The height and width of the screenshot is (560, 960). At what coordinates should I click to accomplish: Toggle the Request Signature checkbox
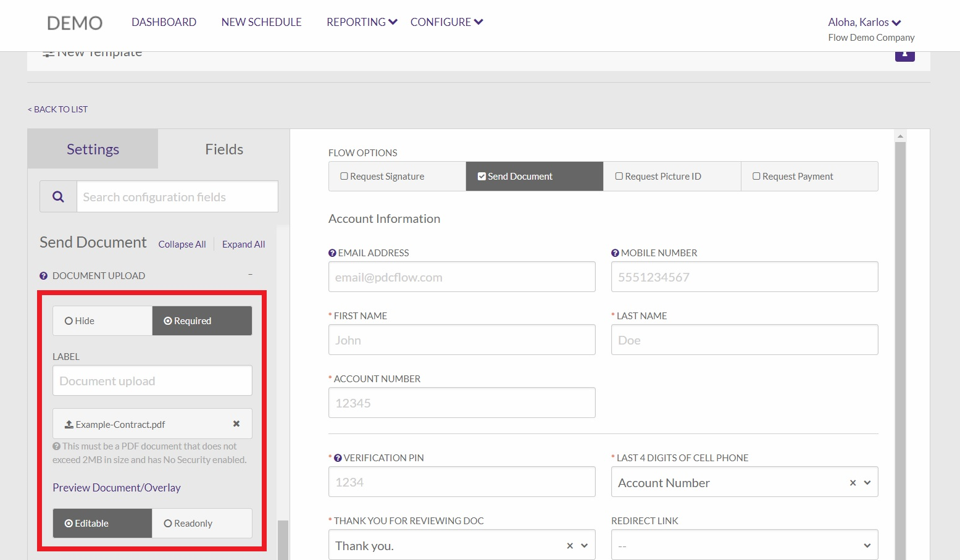tap(344, 176)
